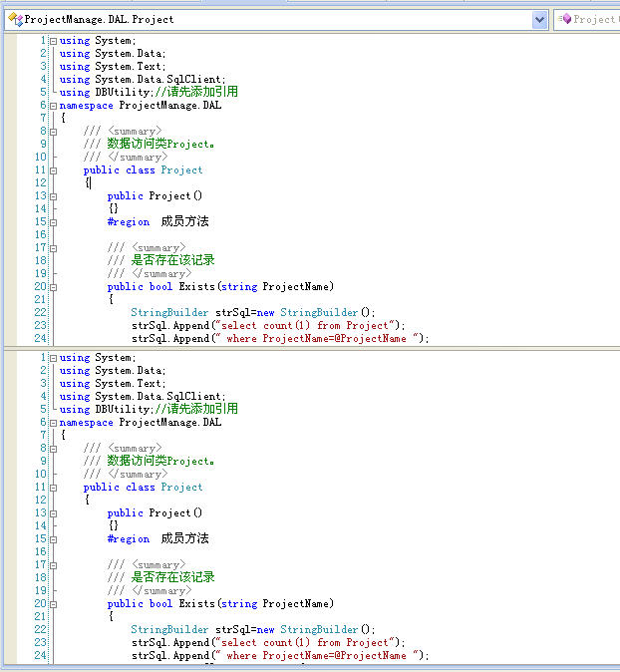Click the '是否存在该记录' comment in the lower pane
This screenshot has height=672, width=620.
point(172,577)
